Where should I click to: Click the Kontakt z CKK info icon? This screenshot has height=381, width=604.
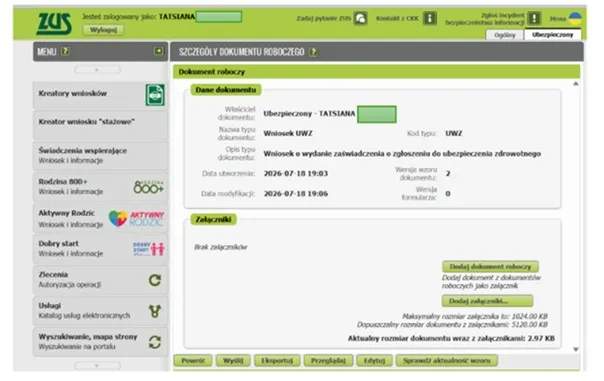click(x=430, y=18)
